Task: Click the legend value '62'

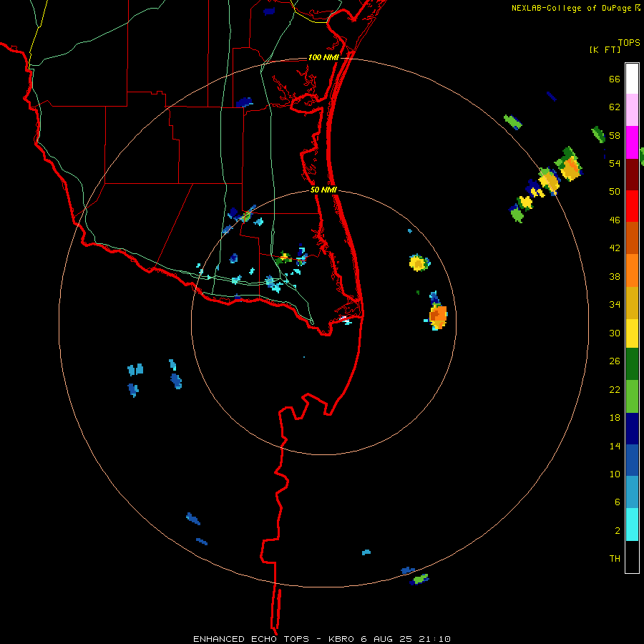Action: 615,107
